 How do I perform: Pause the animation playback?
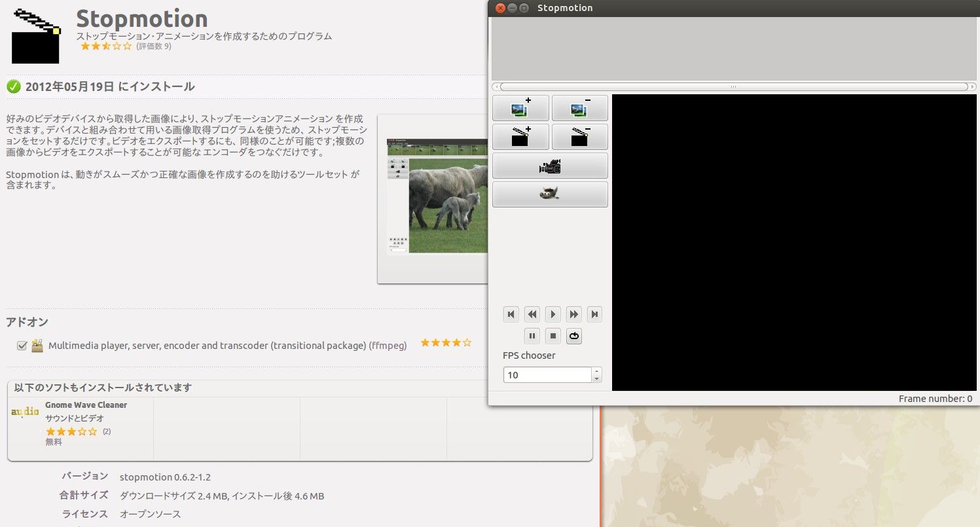click(x=532, y=336)
